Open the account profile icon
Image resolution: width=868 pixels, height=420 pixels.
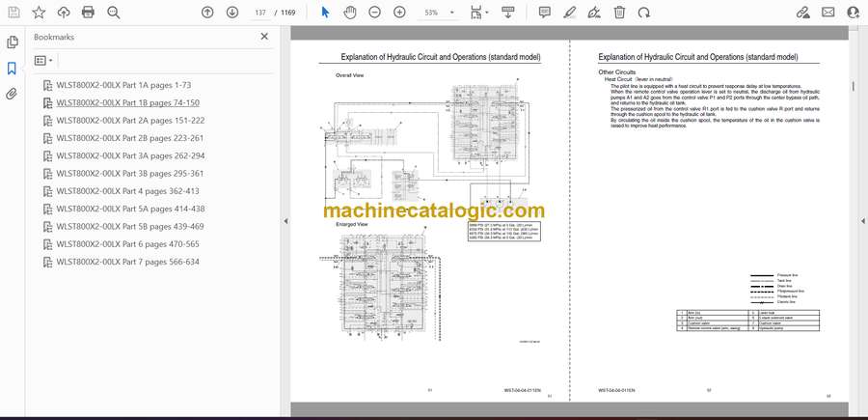pyautogui.click(x=854, y=13)
